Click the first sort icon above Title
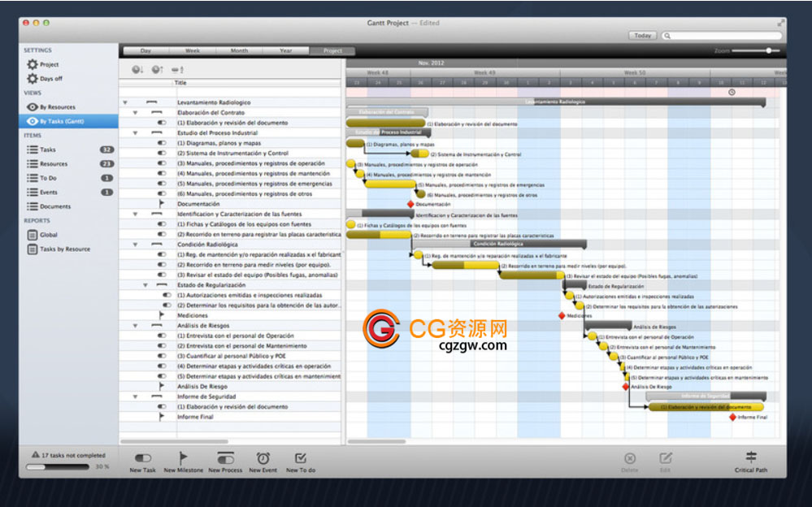Screen dimensions: 812x507 tap(137, 70)
